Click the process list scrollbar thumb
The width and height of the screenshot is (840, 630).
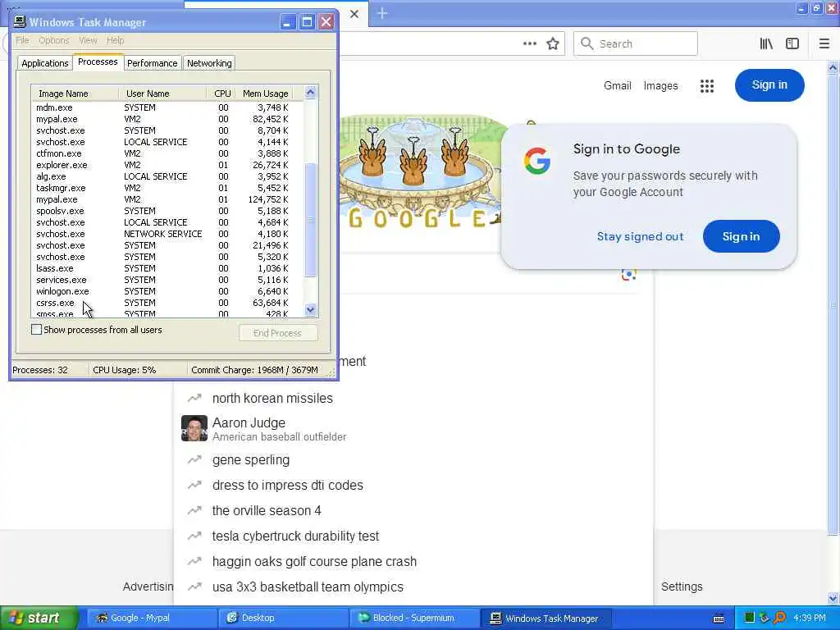point(310,220)
